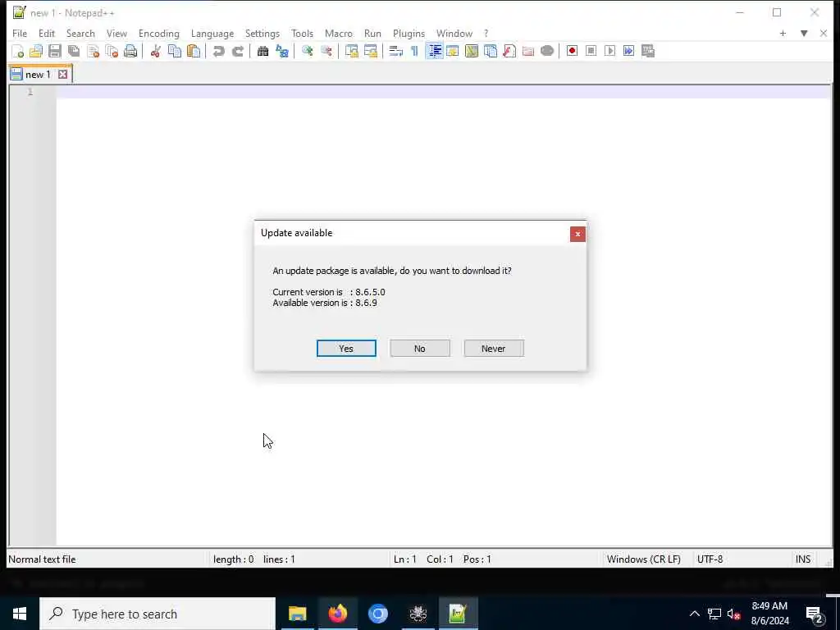The image size is (840, 630).
Task: Click the Copy toolbar icon
Action: 175,51
